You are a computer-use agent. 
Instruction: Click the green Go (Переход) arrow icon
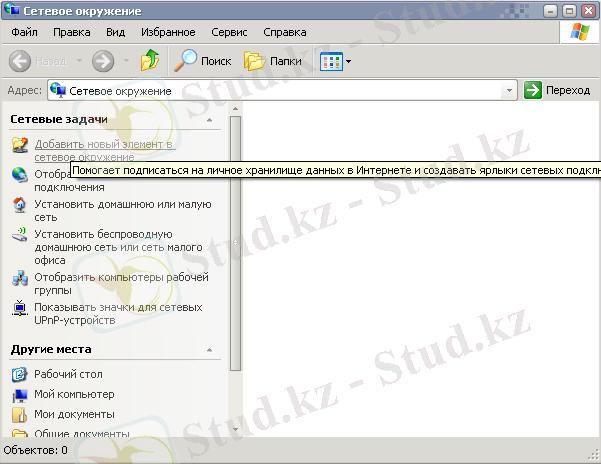pyautogui.click(x=533, y=90)
